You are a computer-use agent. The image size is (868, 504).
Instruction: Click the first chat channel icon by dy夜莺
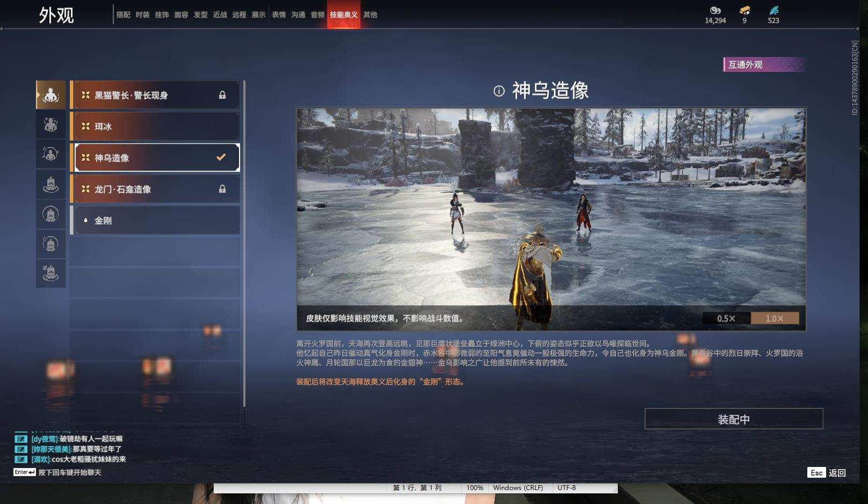pyautogui.click(x=20, y=439)
